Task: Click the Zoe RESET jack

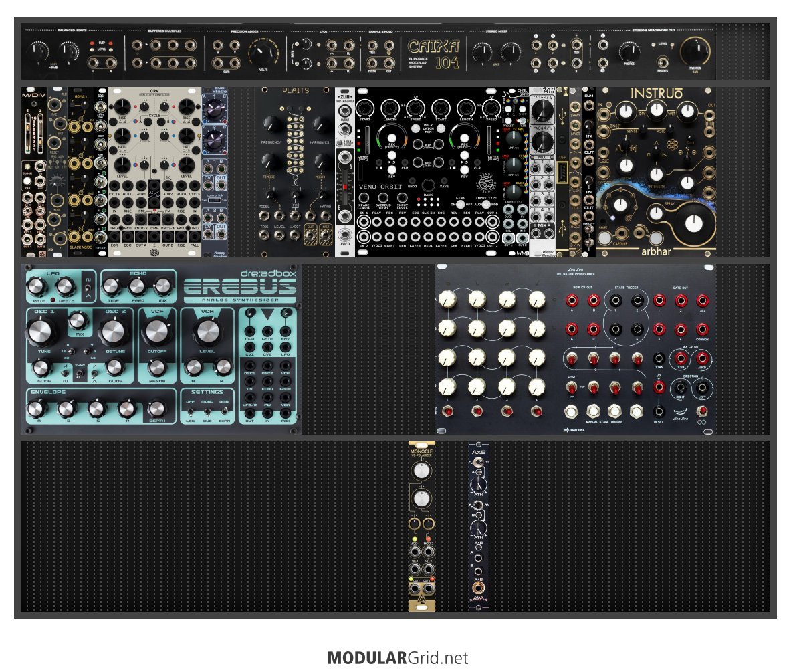Action: (659, 411)
